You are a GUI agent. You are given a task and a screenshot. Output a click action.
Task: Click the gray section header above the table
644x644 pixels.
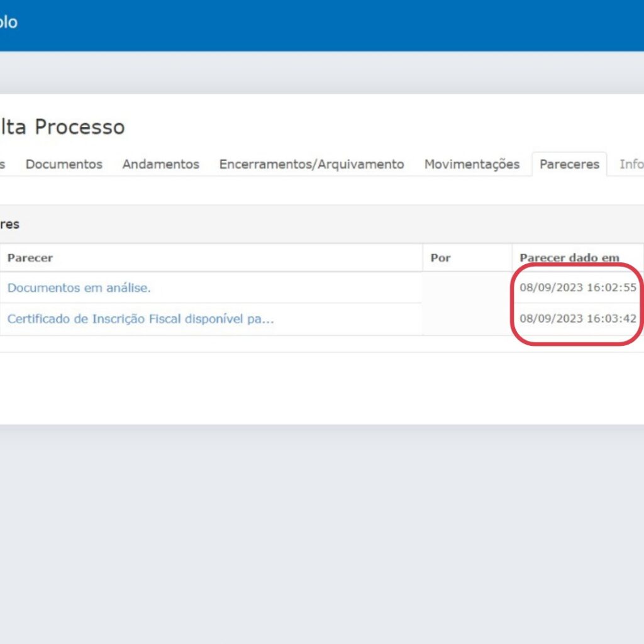(314, 225)
